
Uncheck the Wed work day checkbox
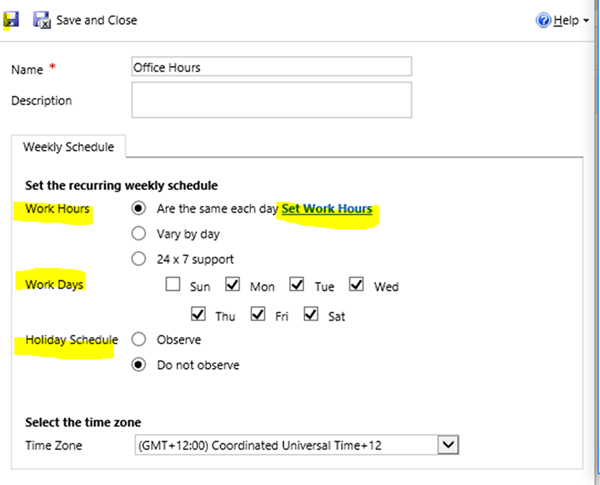[x=357, y=286]
